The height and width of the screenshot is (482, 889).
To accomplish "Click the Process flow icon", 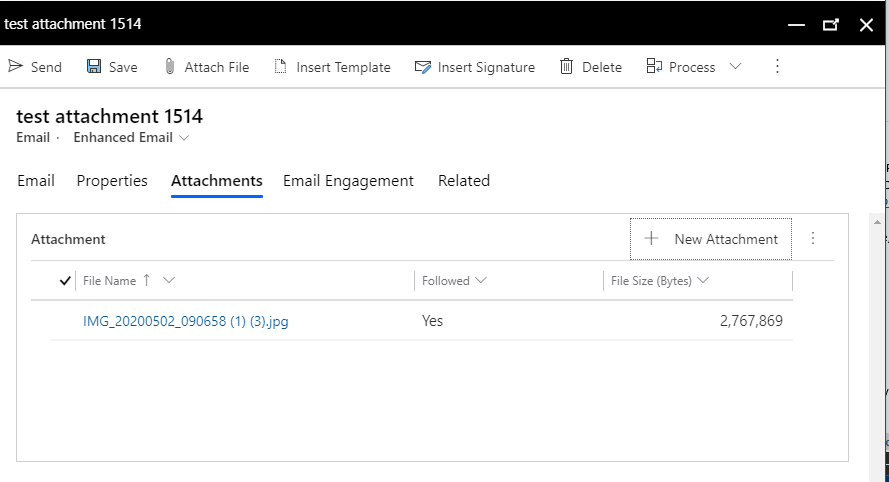I will (x=654, y=66).
